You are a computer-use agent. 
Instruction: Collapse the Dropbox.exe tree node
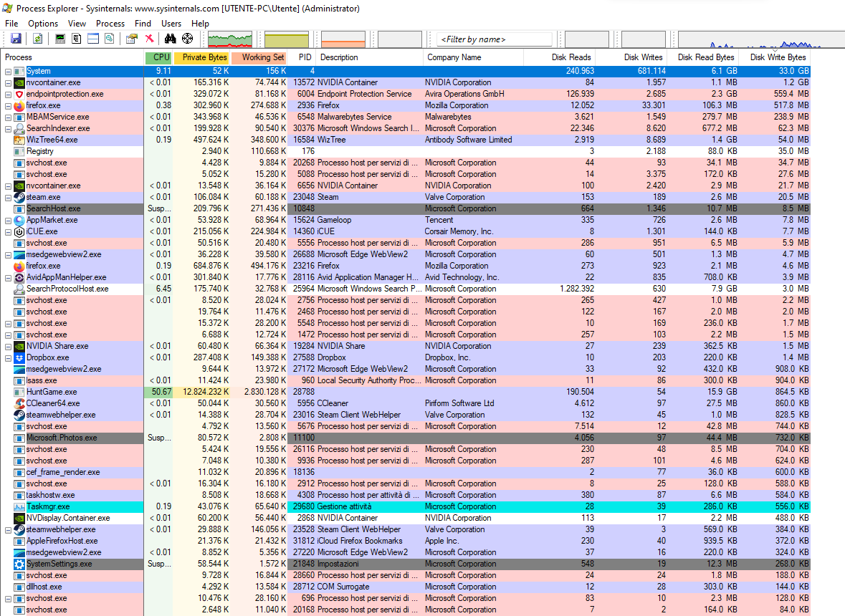[8, 358]
